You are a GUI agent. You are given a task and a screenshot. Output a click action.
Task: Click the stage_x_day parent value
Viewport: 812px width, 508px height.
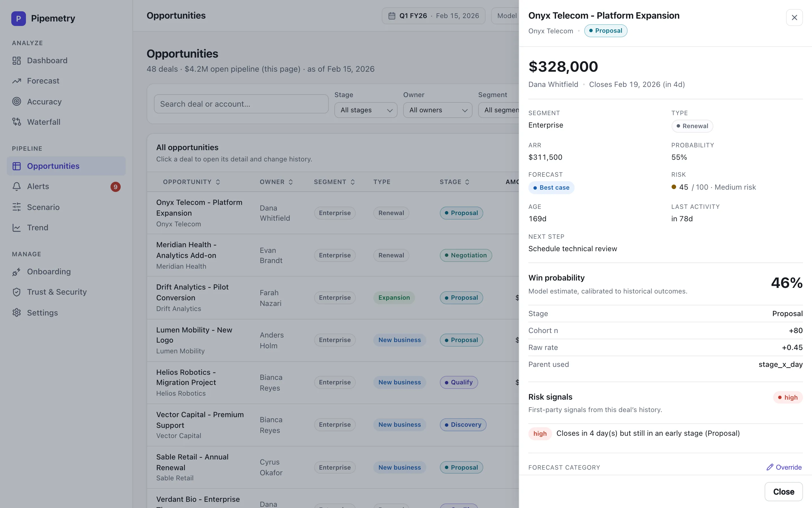[780, 364]
